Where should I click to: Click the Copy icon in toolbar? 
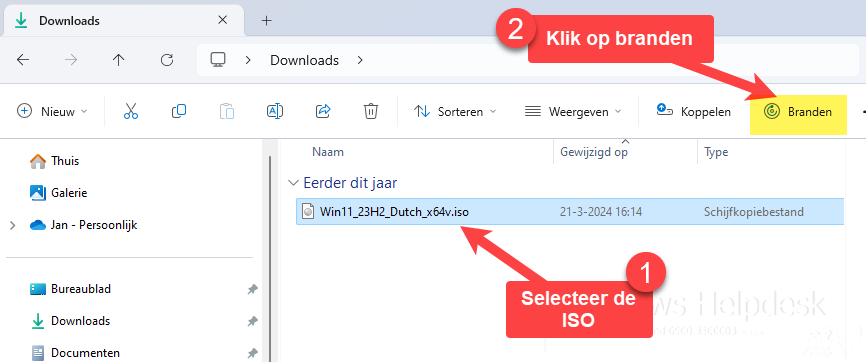click(179, 111)
